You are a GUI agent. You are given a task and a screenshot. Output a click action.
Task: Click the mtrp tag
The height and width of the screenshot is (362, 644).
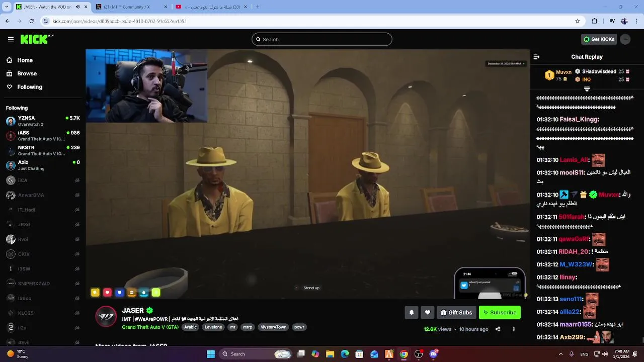(248, 327)
